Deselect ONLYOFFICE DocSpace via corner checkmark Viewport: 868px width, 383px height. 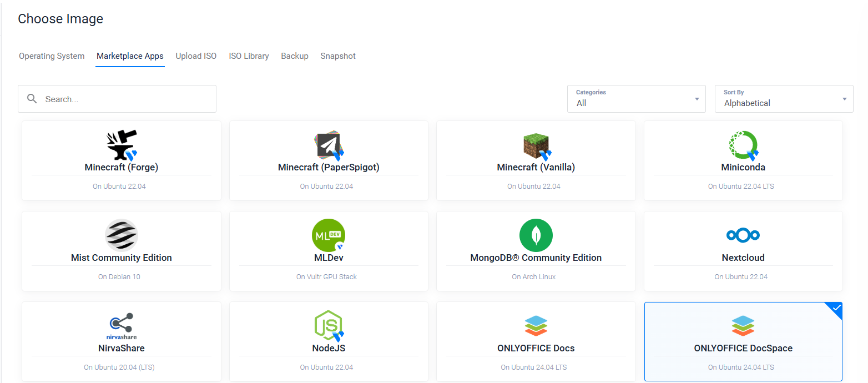836,308
